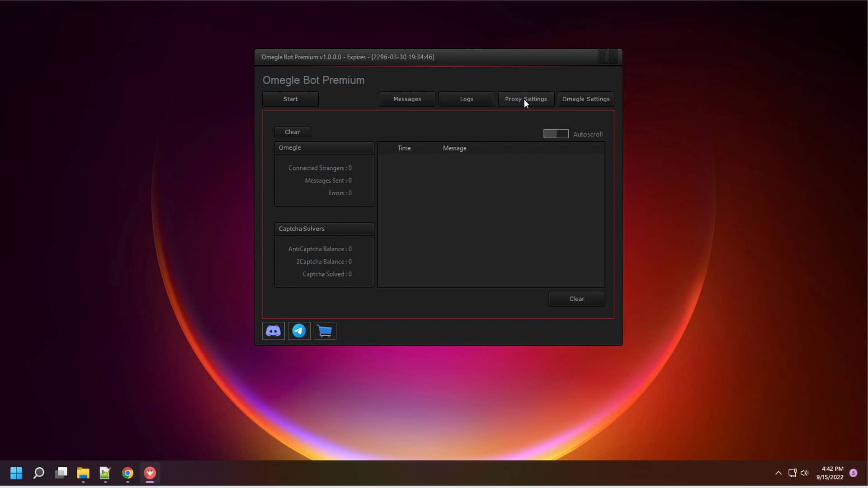Launch Google Chrome from taskbar
Screen dimensions: 868x488
(127, 473)
